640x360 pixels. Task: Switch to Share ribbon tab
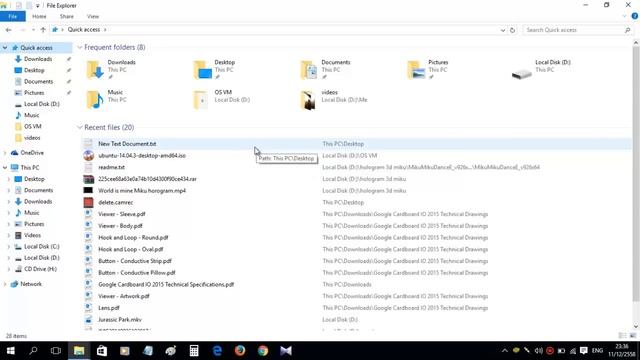67,16
